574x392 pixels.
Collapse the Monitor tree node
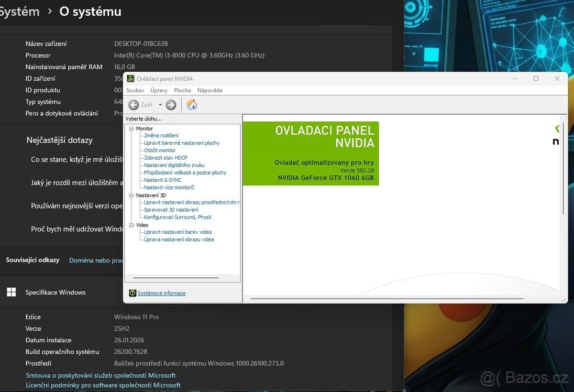[x=132, y=129]
